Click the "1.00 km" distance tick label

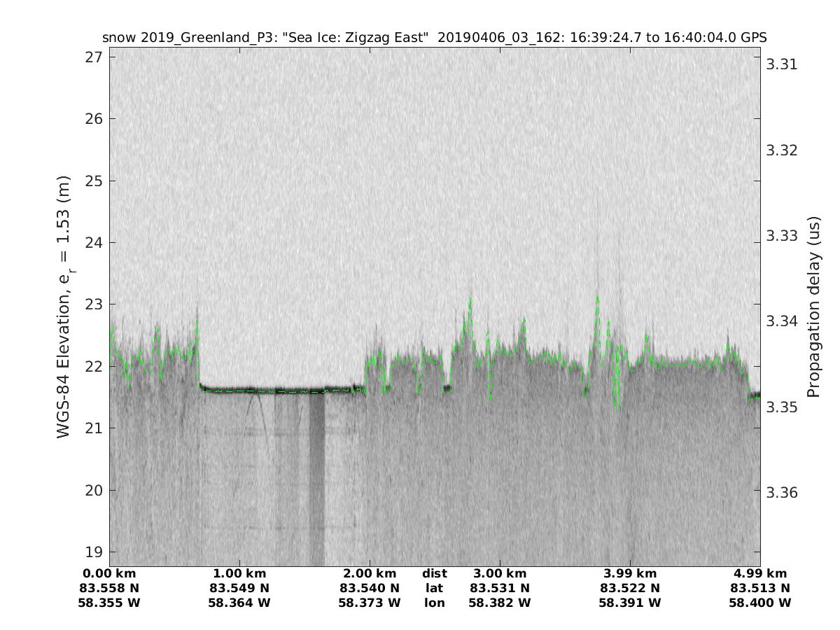coord(239,574)
